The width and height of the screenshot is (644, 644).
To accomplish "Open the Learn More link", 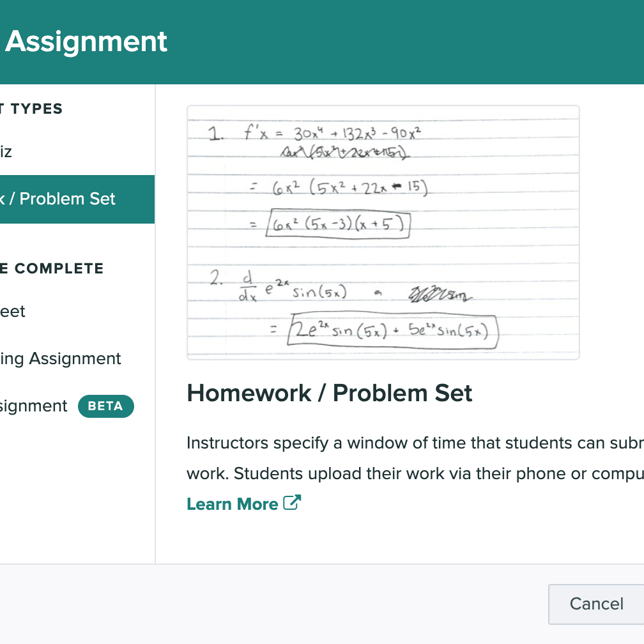I will 233,504.
